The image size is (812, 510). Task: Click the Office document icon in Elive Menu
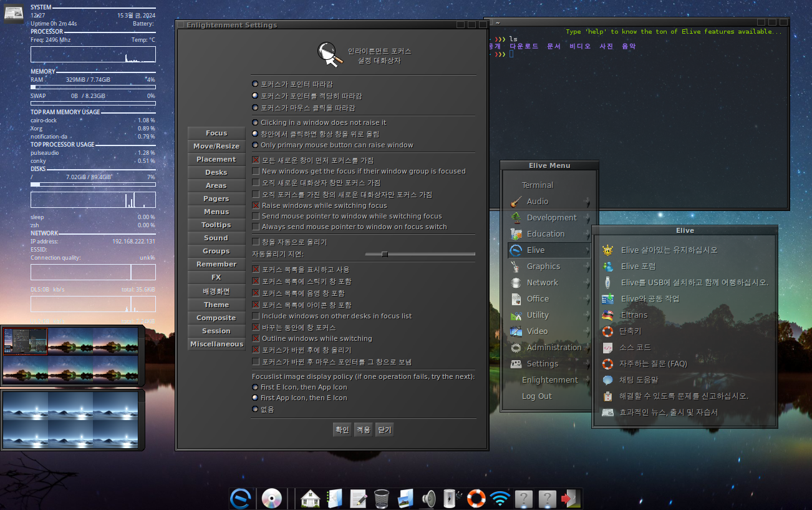[516, 299]
